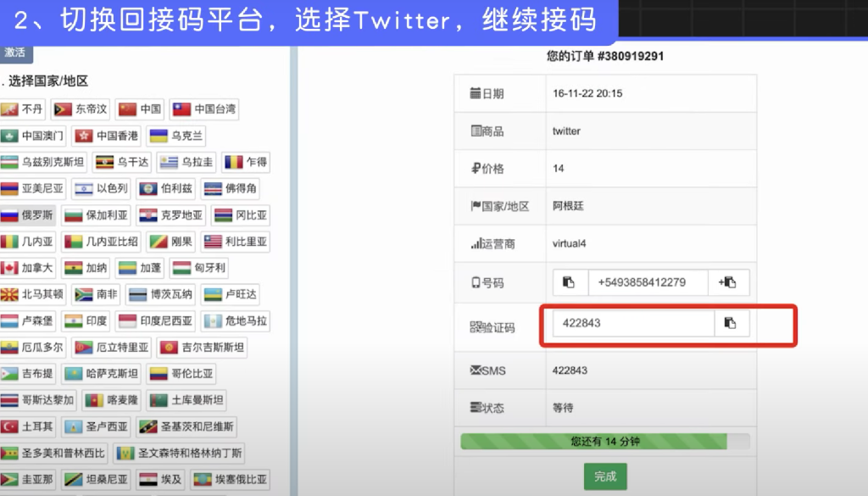Choose country 东帝汶

pos(81,109)
